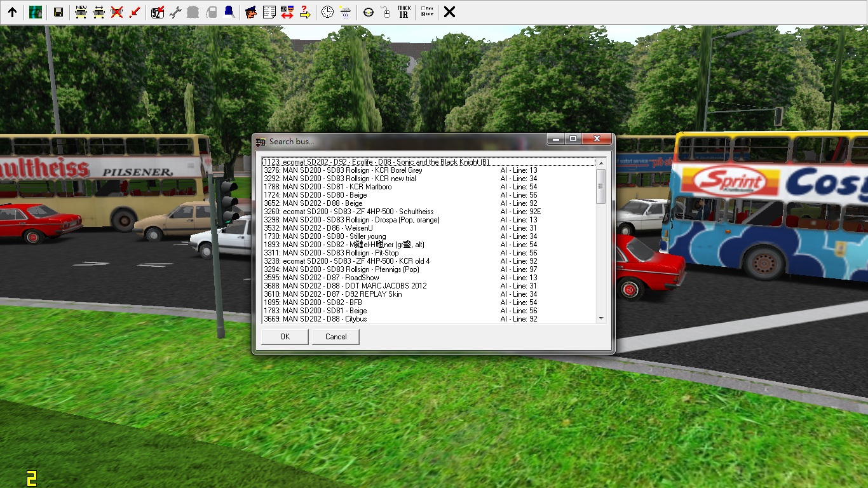Click the wrench repair icon

175,12
